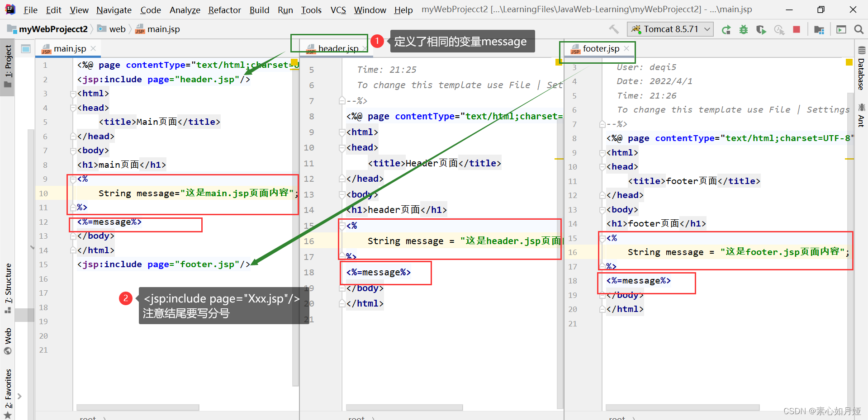868x420 pixels.
Task: Click the Structure icon in left strip
Action: 8,310
